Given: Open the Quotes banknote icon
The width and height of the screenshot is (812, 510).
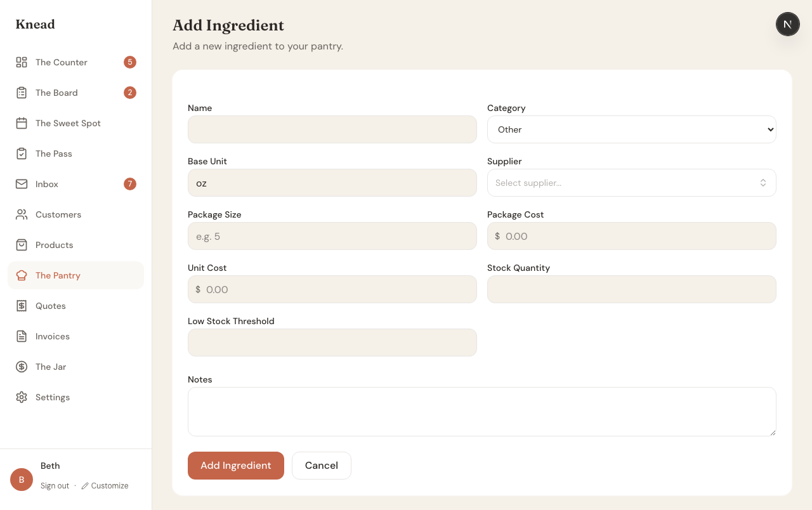Looking at the screenshot, I should [x=21, y=306].
